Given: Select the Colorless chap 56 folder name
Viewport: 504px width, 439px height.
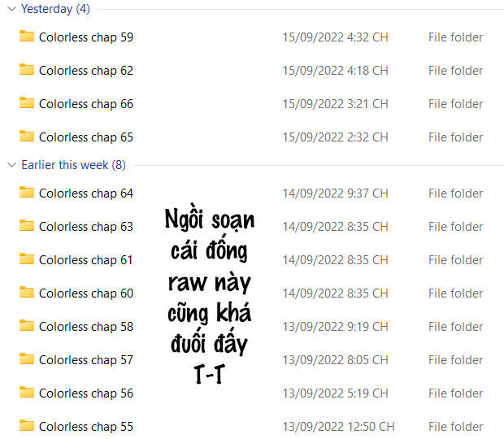Looking at the screenshot, I should pyautogui.click(x=86, y=393).
